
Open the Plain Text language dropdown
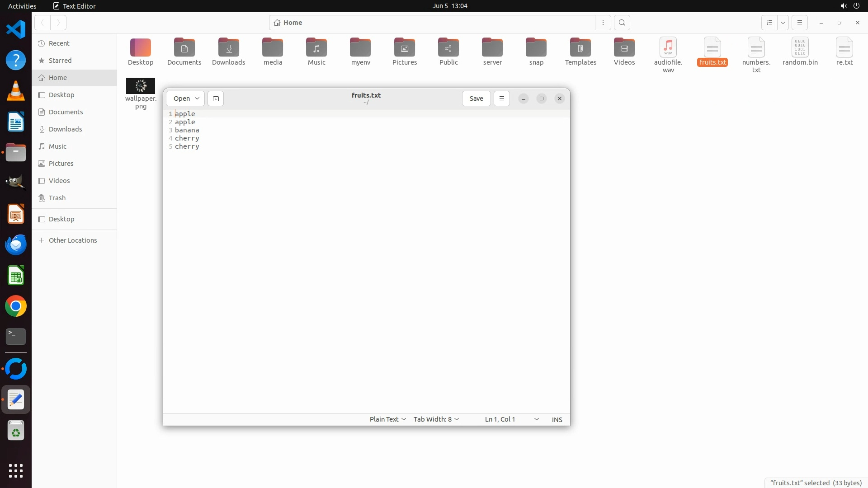[x=387, y=419]
